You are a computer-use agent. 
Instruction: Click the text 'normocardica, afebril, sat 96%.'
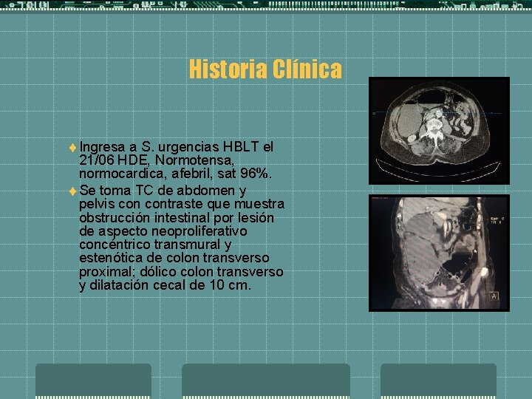click(175, 174)
